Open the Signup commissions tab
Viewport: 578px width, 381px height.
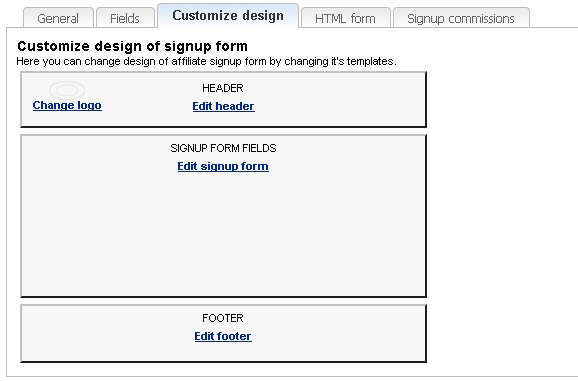click(461, 18)
